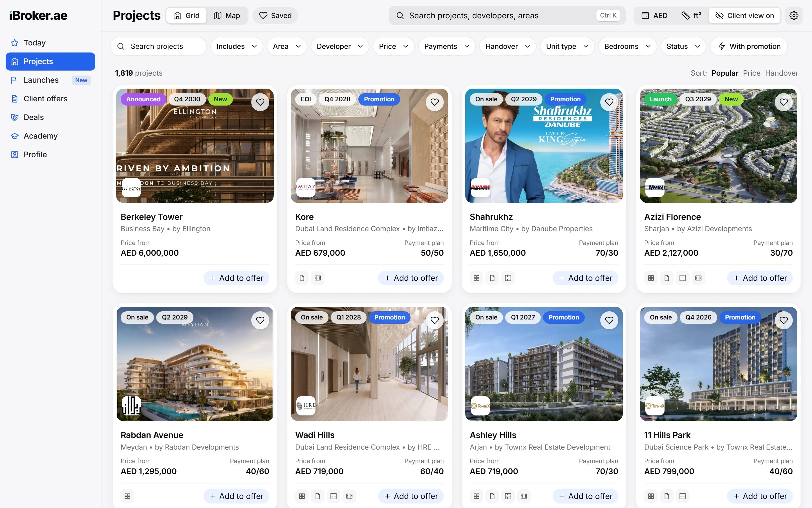
Task: Save Berkeley Tower with the heart icon
Action: 260,102
